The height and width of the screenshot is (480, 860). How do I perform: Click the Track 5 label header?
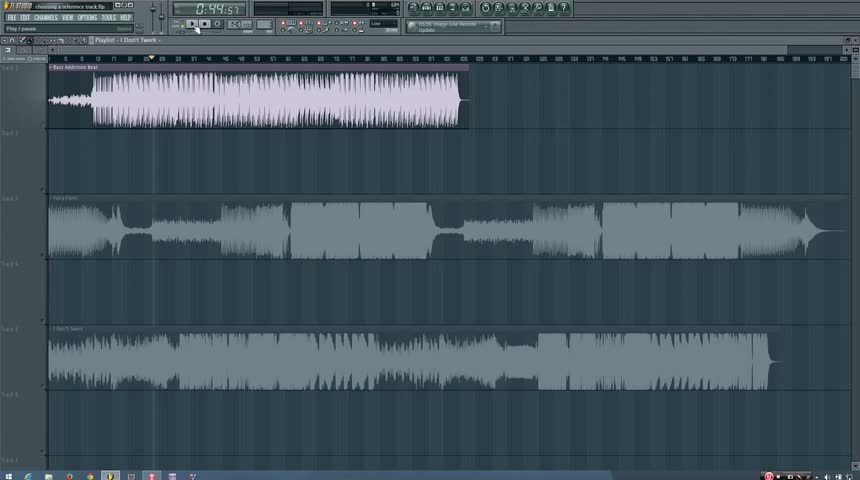10,329
